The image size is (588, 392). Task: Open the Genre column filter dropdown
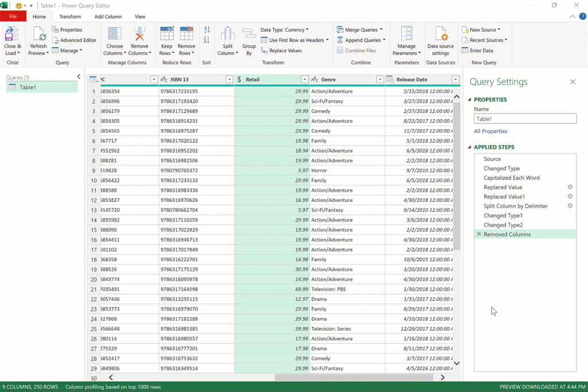(380, 80)
